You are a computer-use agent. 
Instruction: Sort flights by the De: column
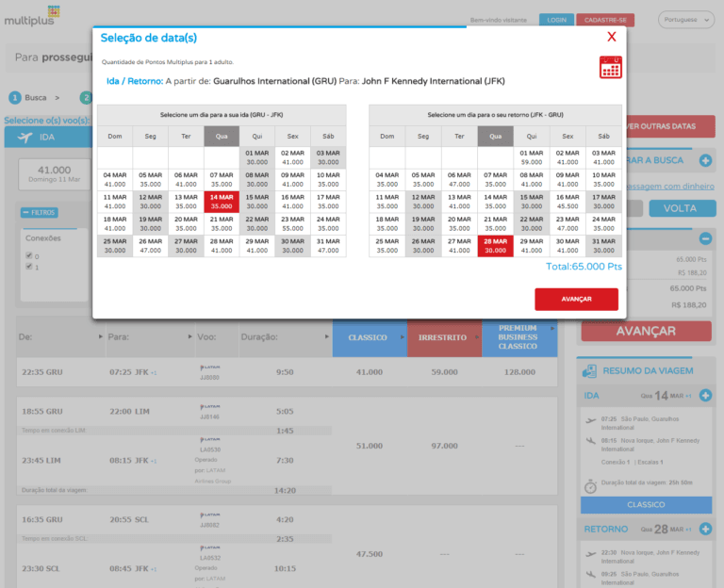26,336
